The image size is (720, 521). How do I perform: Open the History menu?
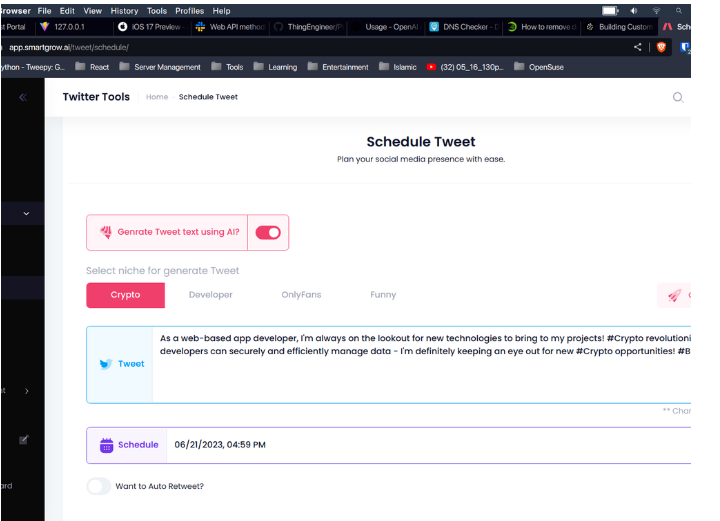coord(124,11)
